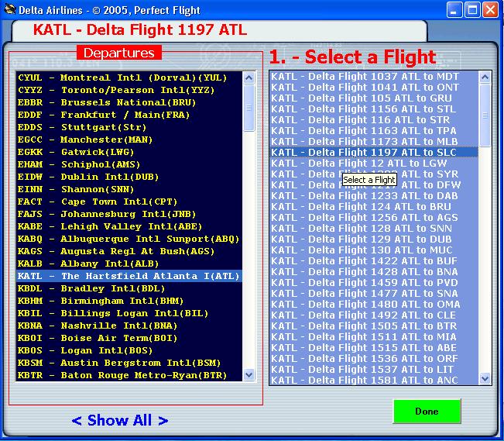Select EINN Shannon airport

pyautogui.click(x=129, y=189)
